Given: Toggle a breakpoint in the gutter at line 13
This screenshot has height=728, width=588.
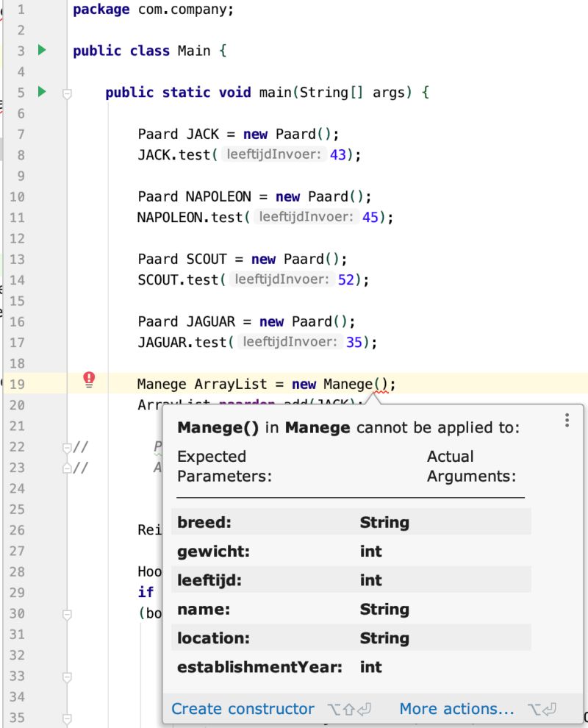Looking at the screenshot, I should pyautogui.click(x=44, y=259).
